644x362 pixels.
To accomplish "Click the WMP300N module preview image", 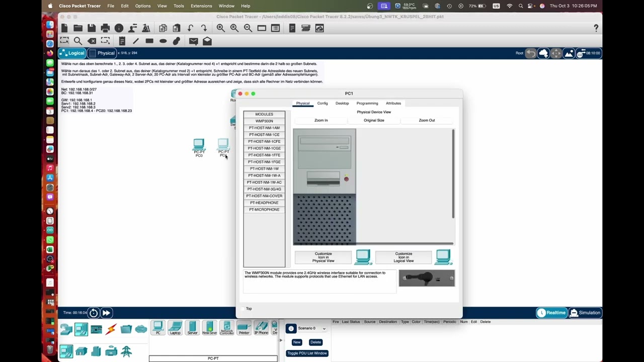I will 427,279.
